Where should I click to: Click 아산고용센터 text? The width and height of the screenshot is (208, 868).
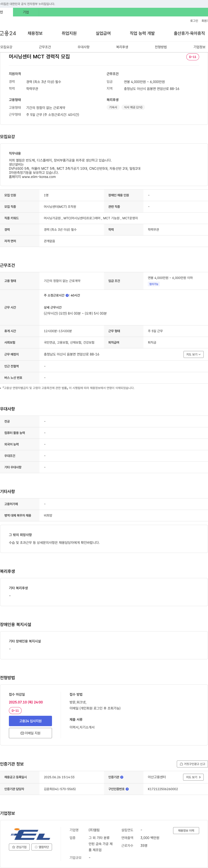[x=157, y=777]
